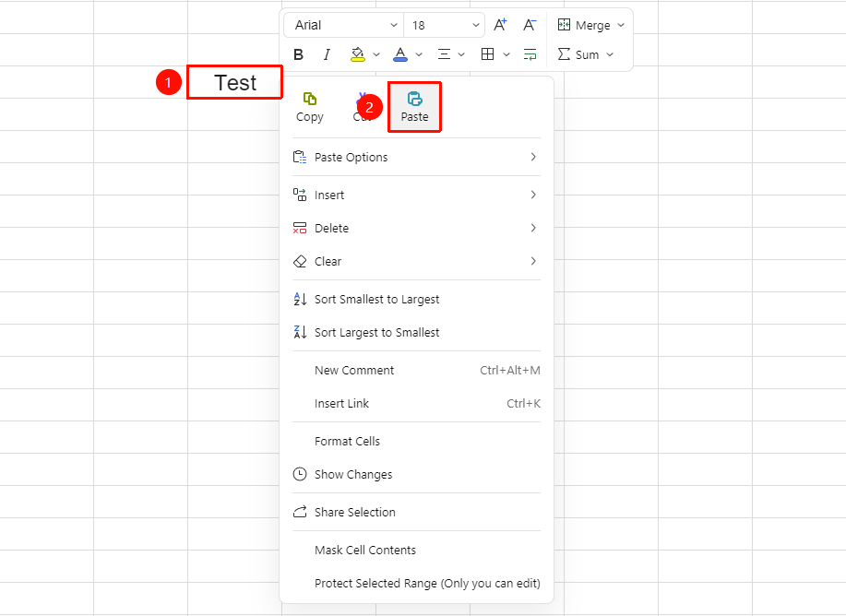Viewport: 846px width, 616px height.
Task: Click the Bold formatting icon
Action: coord(298,54)
